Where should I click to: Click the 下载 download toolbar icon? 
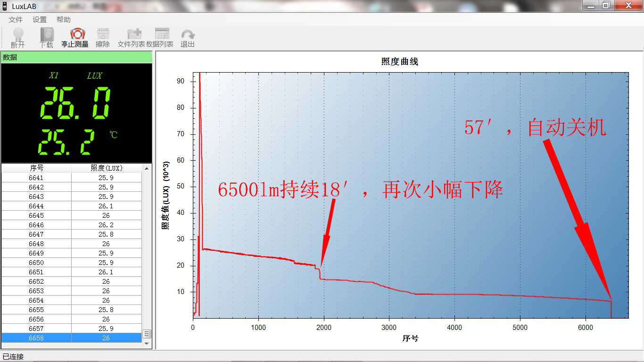point(46,38)
